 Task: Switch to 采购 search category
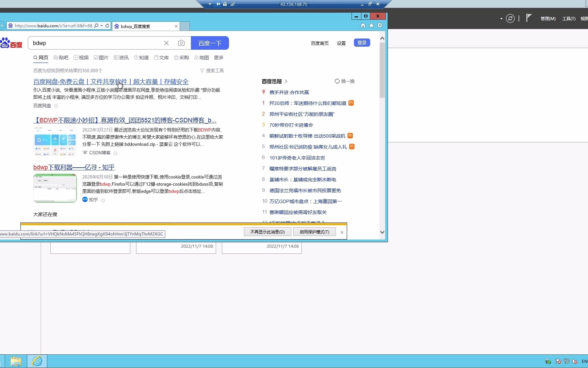tap(181, 58)
